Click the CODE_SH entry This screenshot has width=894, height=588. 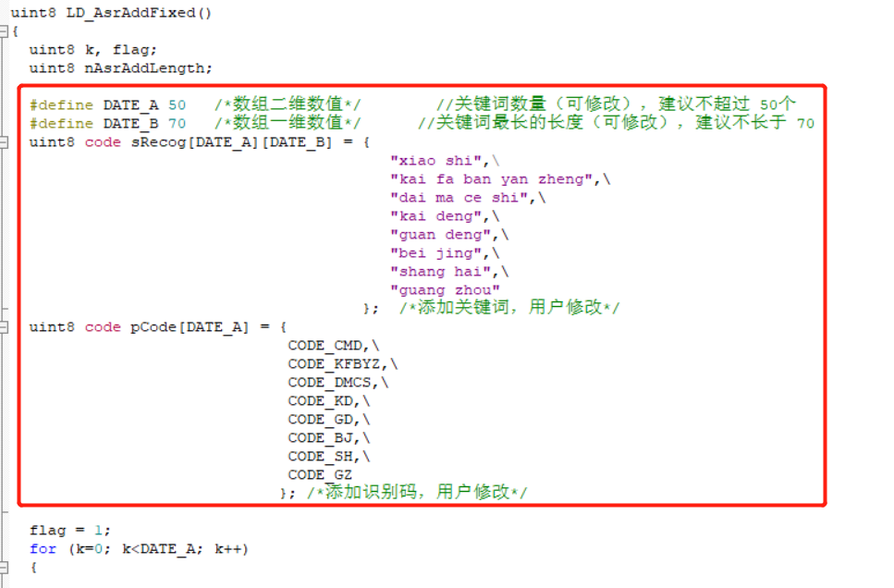coord(321,457)
